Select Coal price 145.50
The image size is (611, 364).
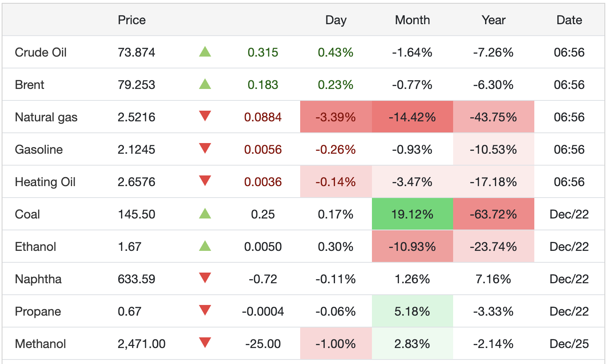pyautogui.click(x=137, y=214)
